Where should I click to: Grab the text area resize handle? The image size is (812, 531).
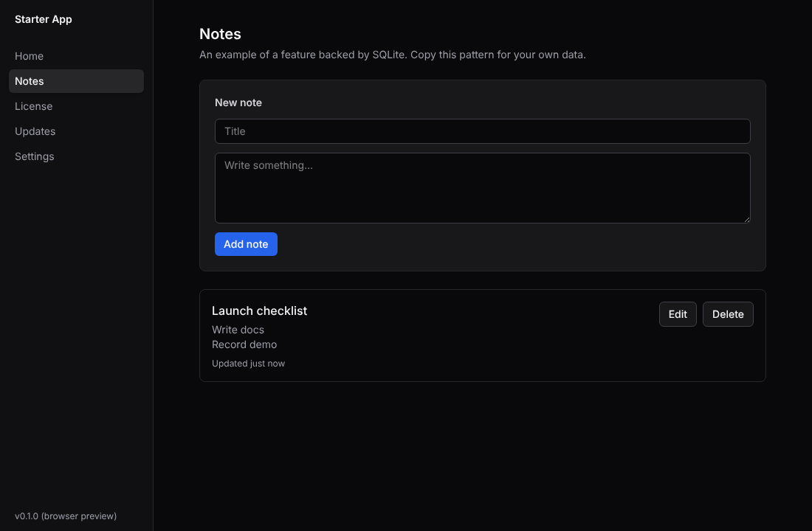tap(746, 220)
